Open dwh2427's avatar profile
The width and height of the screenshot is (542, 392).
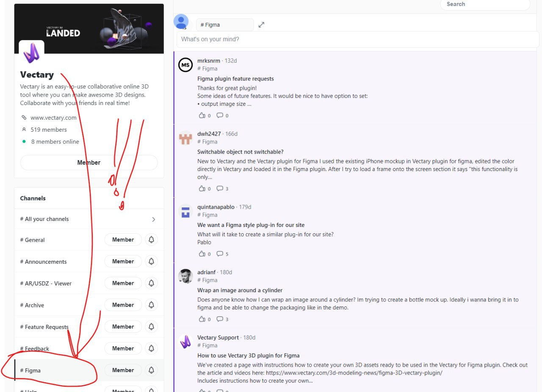[x=185, y=138]
